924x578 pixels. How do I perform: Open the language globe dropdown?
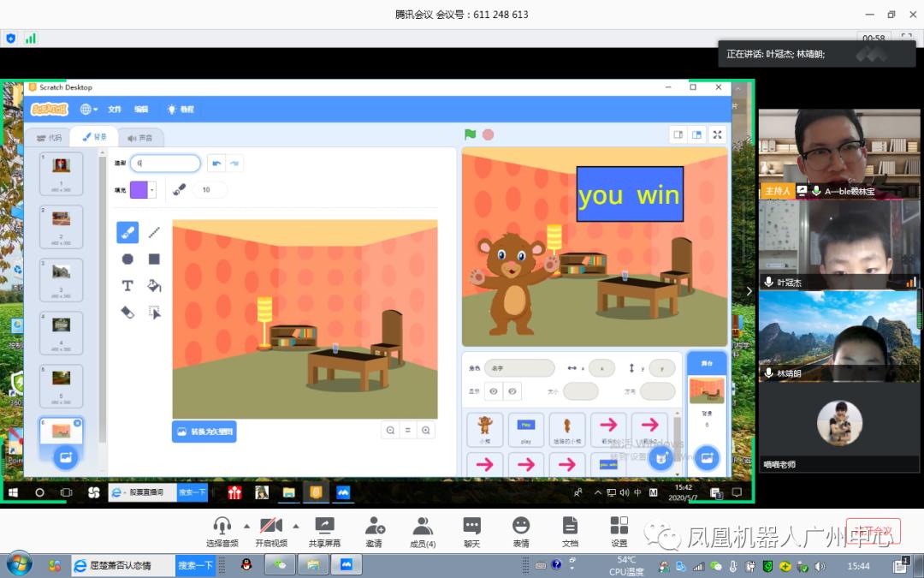(88, 109)
